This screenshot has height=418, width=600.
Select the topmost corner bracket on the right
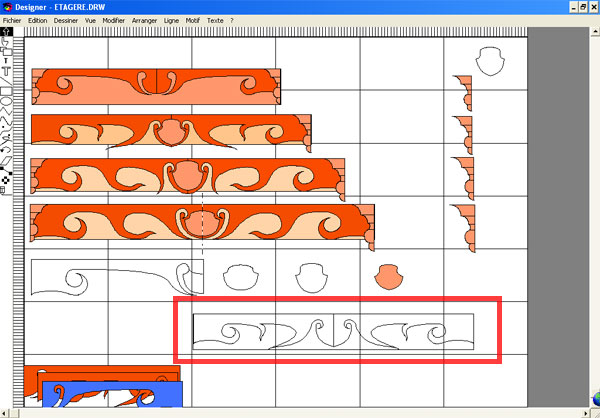[x=463, y=93]
